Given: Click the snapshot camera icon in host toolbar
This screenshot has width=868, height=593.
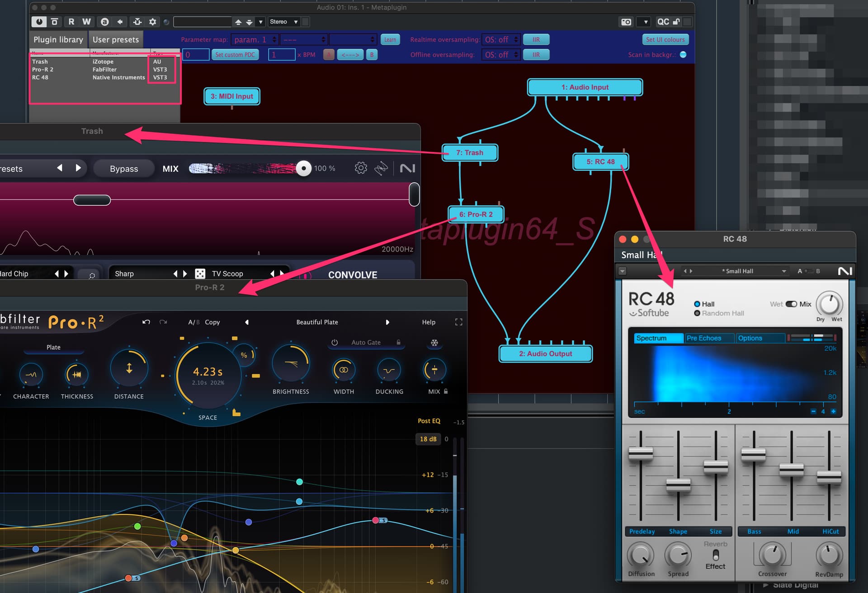Looking at the screenshot, I should click(x=626, y=22).
